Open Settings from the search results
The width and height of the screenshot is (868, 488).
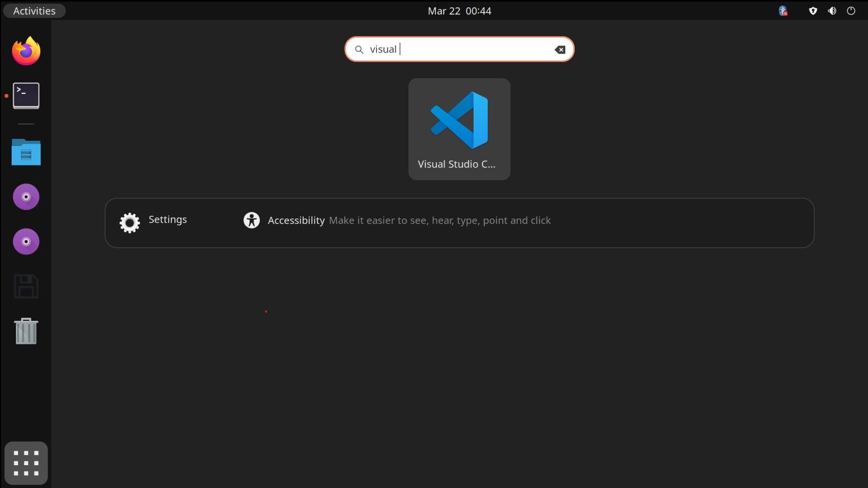(x=167, y=220)
